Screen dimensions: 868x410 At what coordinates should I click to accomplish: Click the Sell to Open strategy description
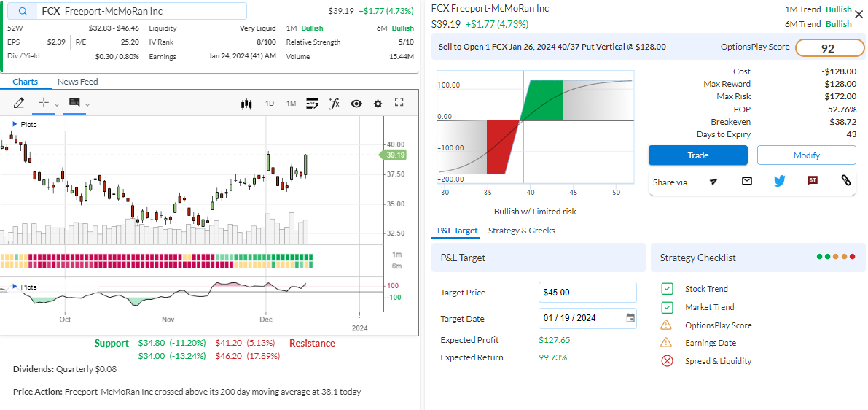552,47
